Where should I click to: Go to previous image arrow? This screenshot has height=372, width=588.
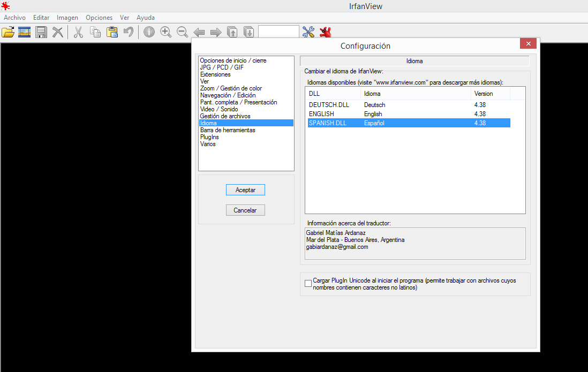click(x=199, y=32)
